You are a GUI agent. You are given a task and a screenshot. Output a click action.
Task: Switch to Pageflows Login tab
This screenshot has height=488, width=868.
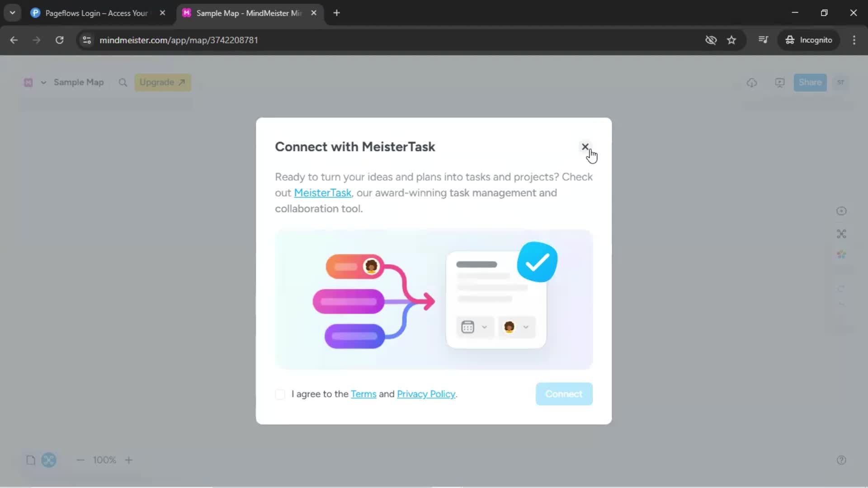[96, 13]
